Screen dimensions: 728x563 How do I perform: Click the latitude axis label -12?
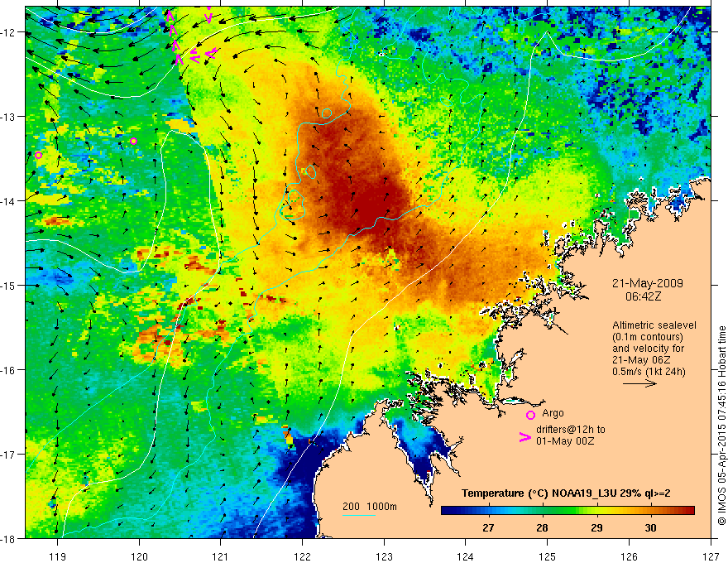9,32
